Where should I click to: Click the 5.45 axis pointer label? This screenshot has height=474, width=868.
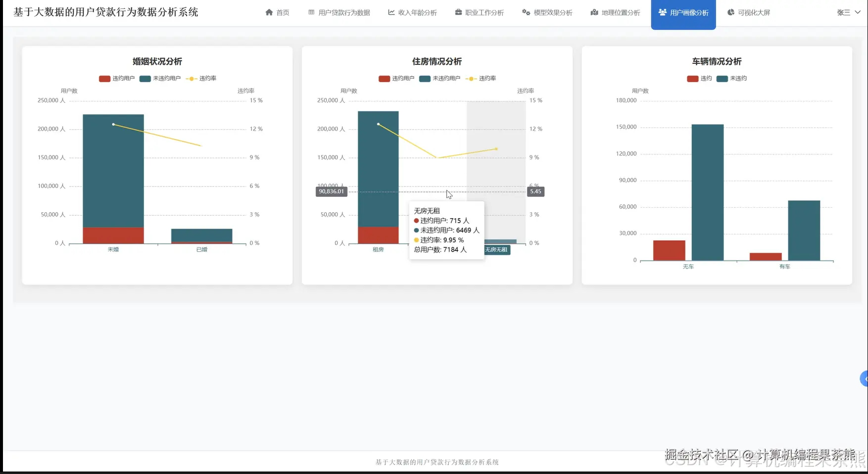pyautogui.click(x=535, y=191)
